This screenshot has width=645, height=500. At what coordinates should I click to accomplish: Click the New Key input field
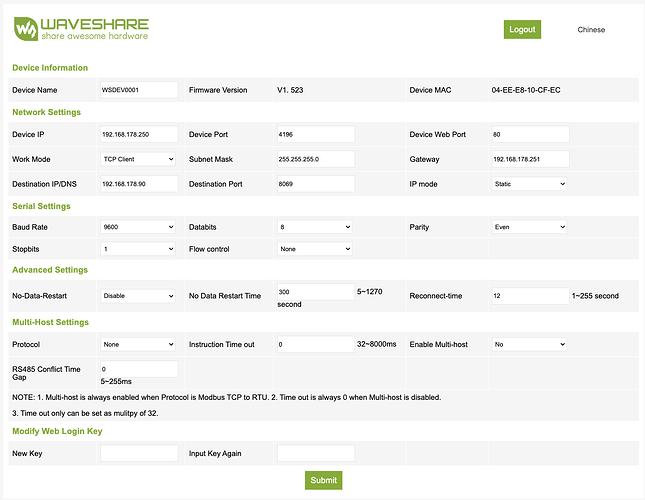point(139,453)
